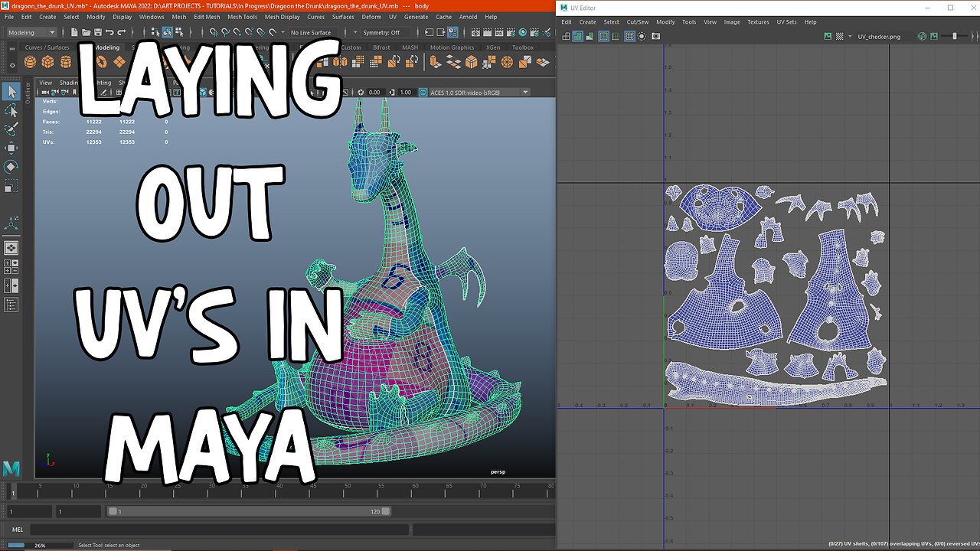Switch to four view layout
980x551 pixels.
tap(11, 266)
